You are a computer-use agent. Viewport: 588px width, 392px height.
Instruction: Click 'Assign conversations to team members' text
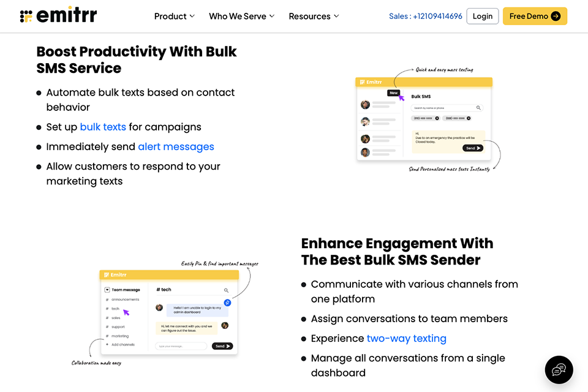point(409,318)
